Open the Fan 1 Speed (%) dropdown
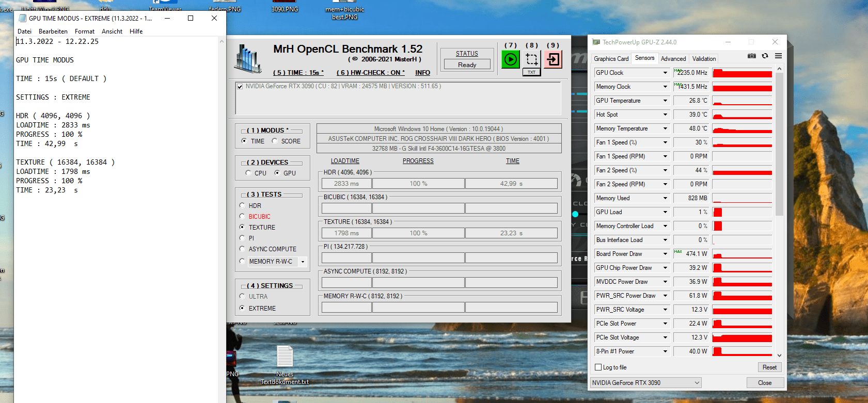 point(665,142)
